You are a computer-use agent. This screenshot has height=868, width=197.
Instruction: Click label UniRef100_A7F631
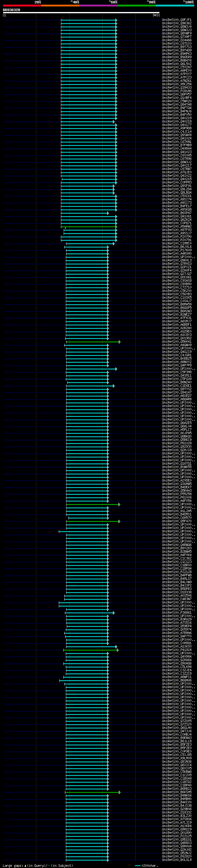point(177,318)
